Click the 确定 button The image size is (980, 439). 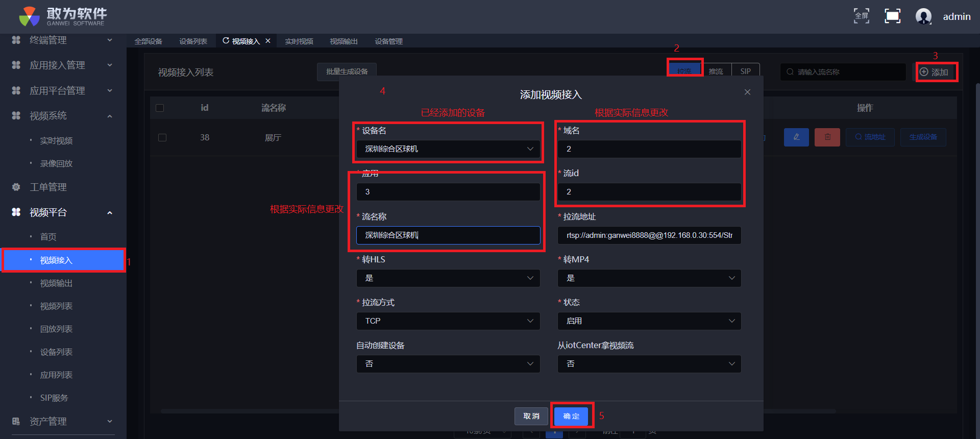point(571,416)
